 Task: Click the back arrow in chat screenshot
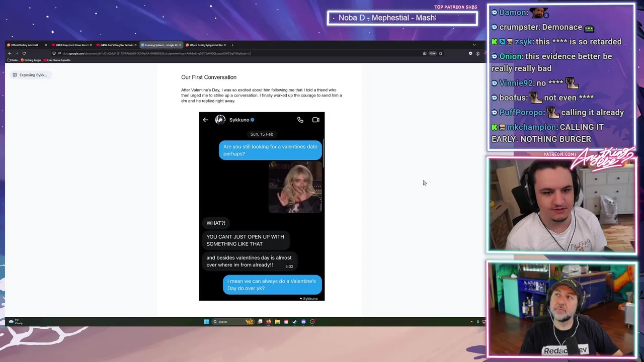205,120
